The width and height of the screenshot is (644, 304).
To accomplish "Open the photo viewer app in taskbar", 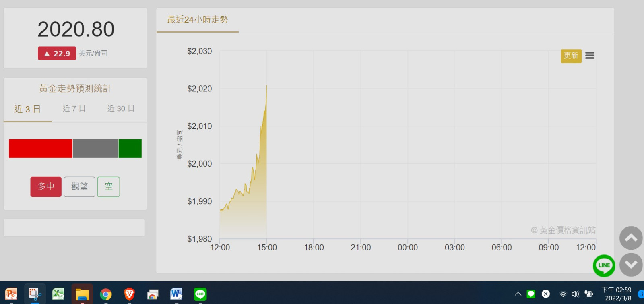I will [x=153, y=294].
